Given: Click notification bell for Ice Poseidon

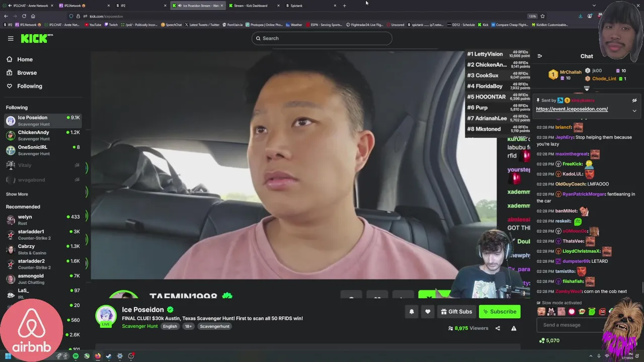Looking at the screenshot, I should tap(412, 312).
